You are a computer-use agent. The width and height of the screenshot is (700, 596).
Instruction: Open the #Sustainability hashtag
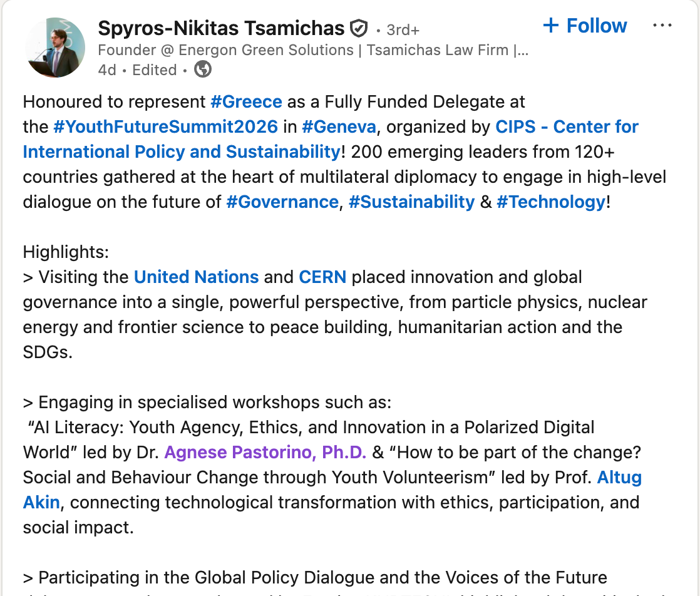[411, 202]
